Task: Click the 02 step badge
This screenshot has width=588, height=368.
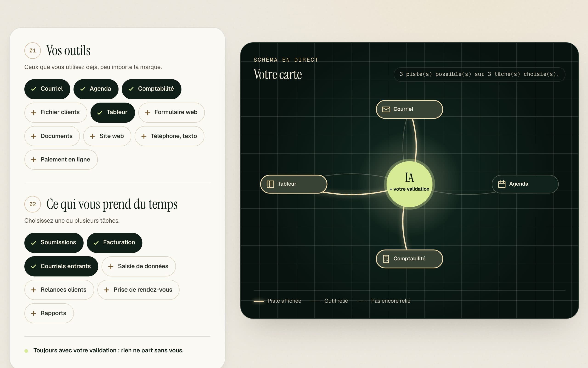Action: point(33,204)
